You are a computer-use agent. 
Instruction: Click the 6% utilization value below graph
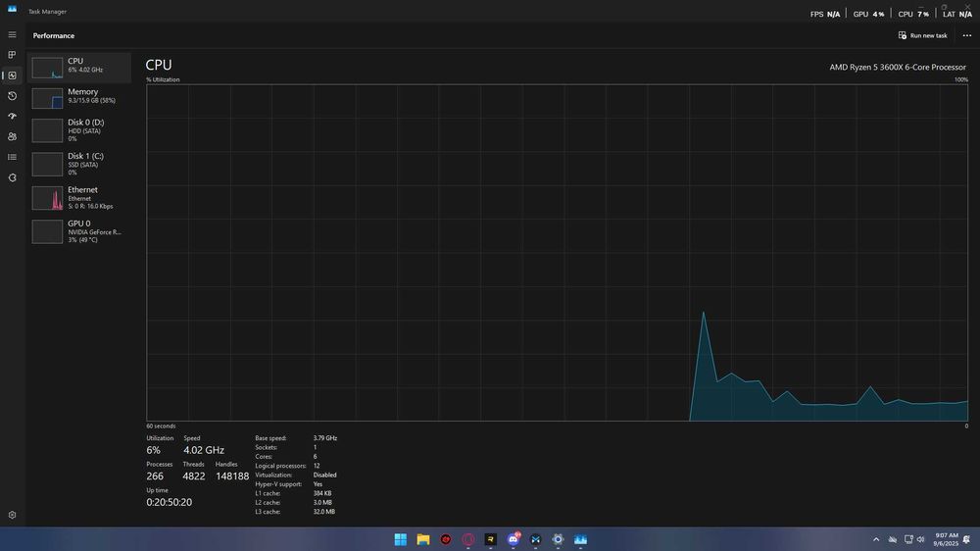click(x=153, y=450)
